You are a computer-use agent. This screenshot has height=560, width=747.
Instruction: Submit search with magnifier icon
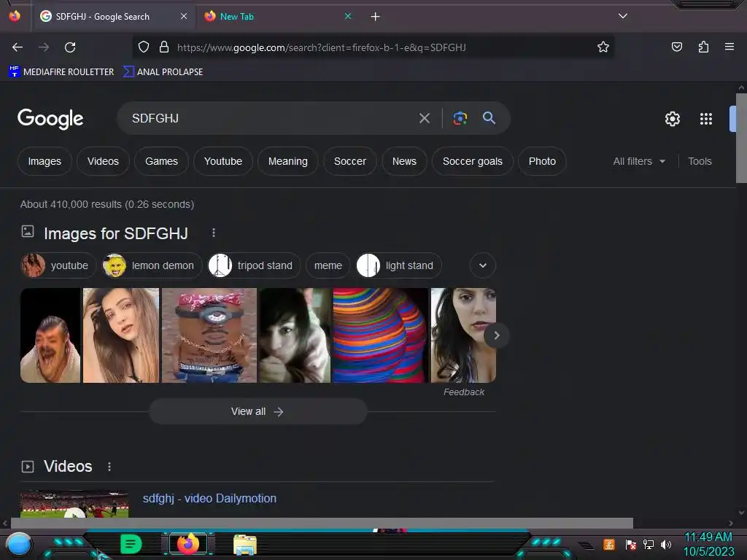click(x=489, y=117)
